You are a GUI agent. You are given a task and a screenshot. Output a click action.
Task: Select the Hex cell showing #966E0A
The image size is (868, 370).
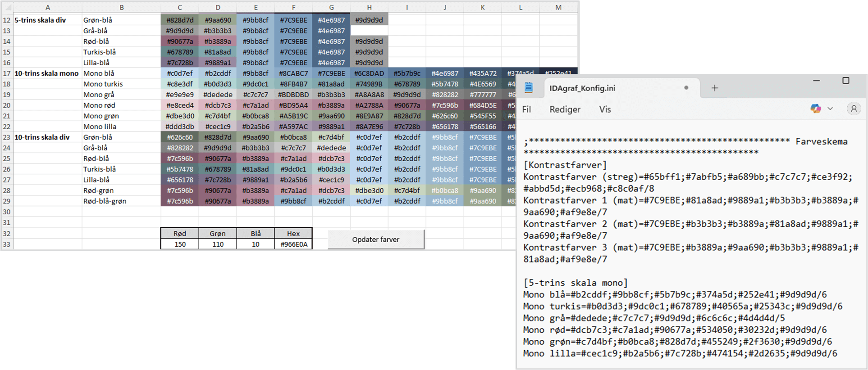click(x=293, y=244)
